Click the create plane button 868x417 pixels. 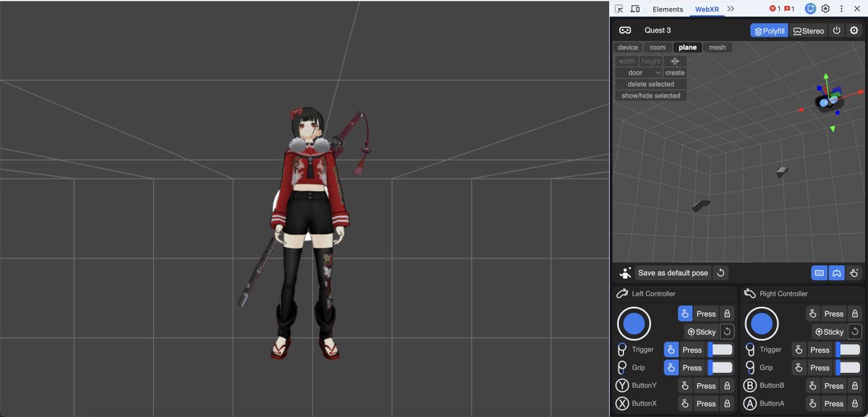point(675,73)
